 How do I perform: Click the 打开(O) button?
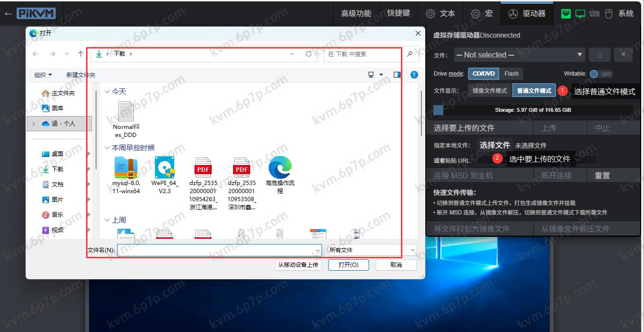[x=348, y=264]
